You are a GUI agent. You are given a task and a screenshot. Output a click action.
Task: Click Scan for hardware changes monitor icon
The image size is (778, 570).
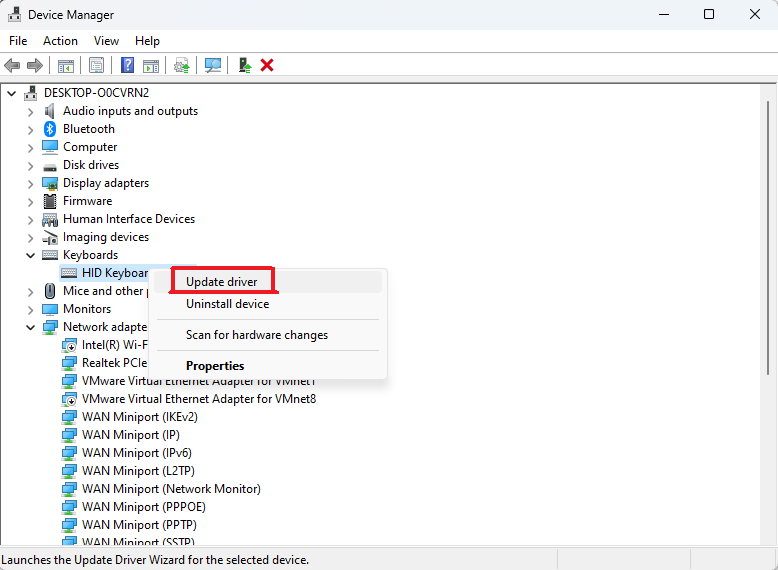[213, 65]
